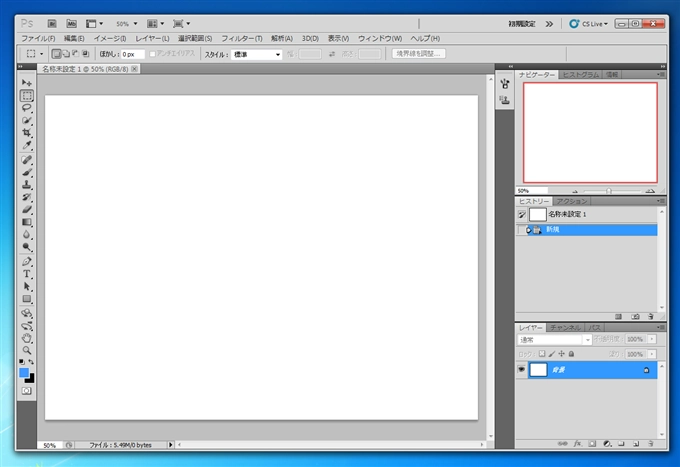The image size is (680, 467).
Task: Open the screen mode dropdown
Action: (x=181, y=23)
